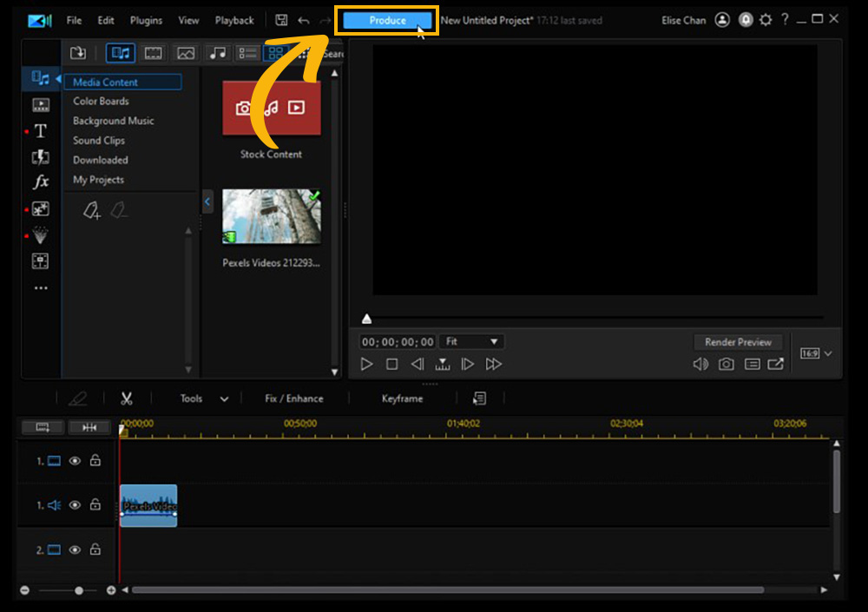868x612 pixels.
Task: Take a snapshot of the preview frame
Action: tap(727, 365)
